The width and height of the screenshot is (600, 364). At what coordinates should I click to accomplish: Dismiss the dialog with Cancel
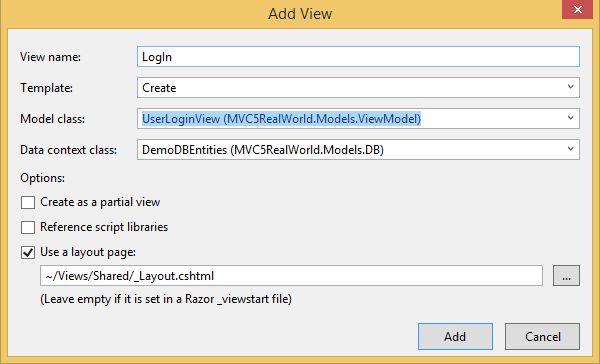[542, 336]
